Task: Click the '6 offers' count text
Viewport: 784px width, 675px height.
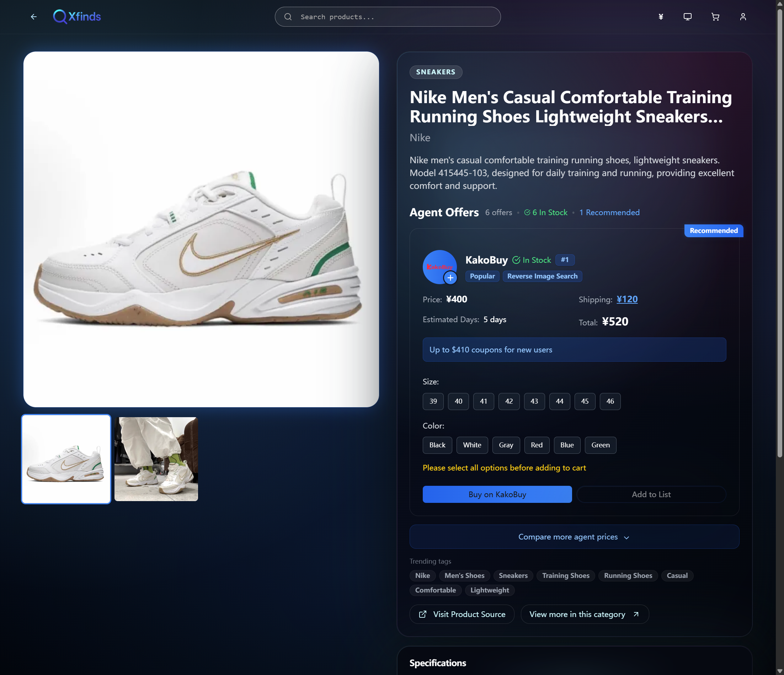Action: click(x=499, y=213)
